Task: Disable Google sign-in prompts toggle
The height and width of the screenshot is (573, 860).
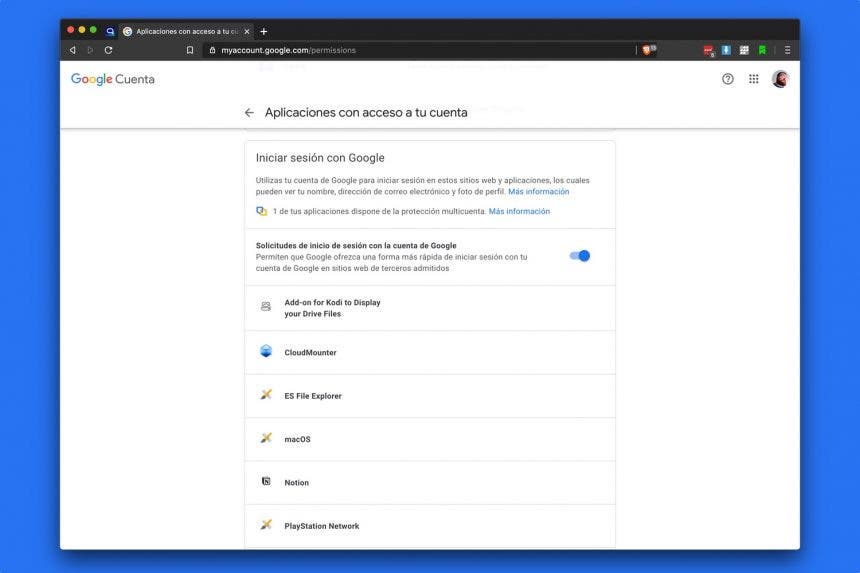Action: coord(580,256)
